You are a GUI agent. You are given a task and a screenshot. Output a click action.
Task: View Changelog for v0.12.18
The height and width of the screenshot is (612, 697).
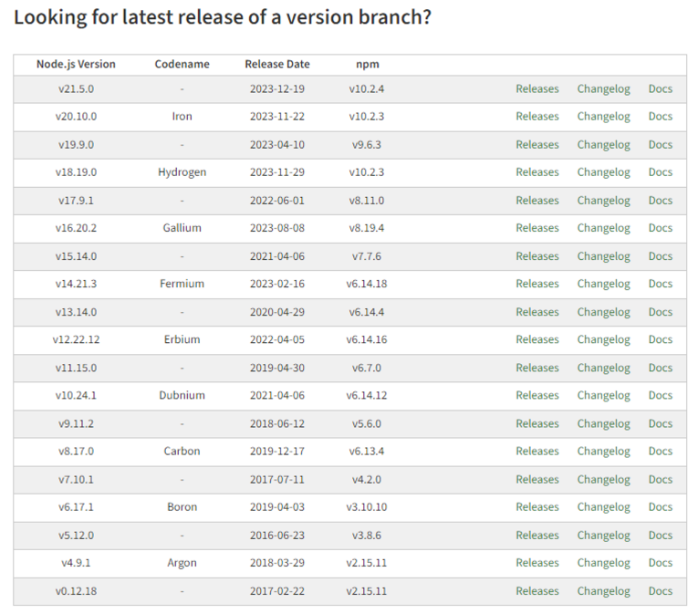[604, 592]
